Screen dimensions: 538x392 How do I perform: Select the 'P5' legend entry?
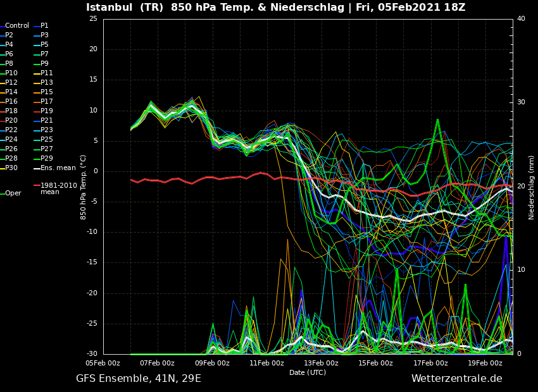(41, 44)
